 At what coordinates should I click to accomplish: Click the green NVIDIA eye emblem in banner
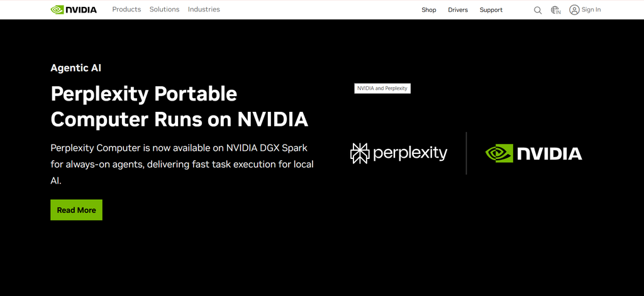[x=499, y=153]
